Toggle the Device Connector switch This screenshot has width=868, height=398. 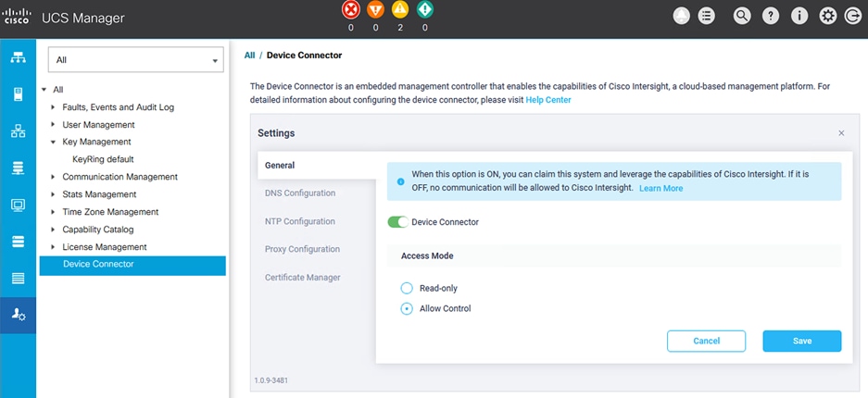pos(397,222)
